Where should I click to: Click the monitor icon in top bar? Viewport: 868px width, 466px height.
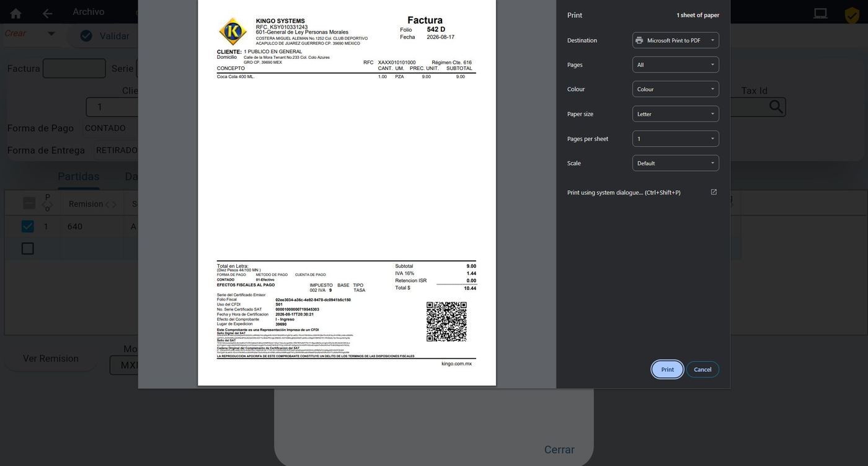click(x=820, y=13)
